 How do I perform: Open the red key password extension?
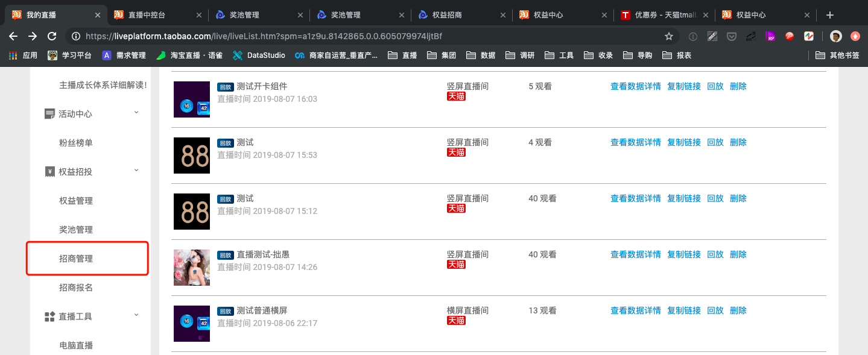pos(789,36)
